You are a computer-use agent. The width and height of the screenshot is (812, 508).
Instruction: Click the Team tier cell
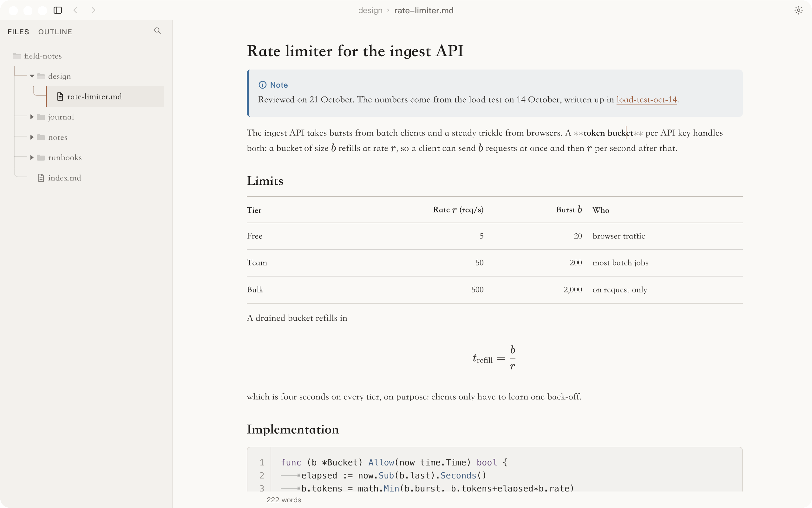click(x=257, y=263)
